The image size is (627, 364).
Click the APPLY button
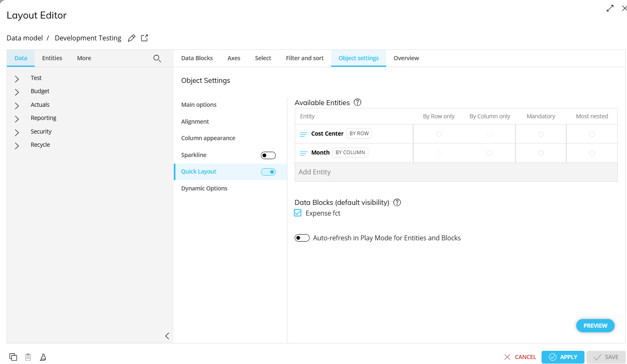click(563, 357)
